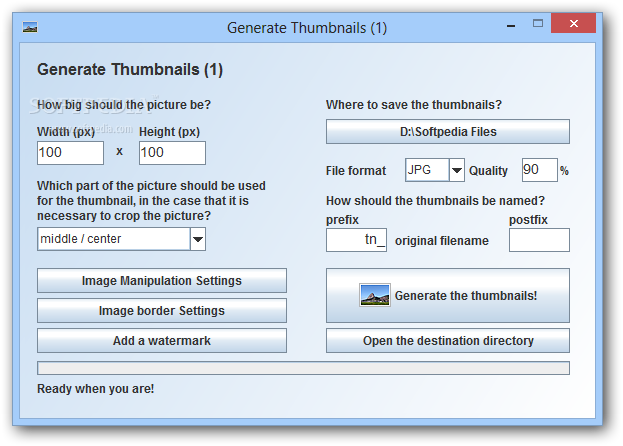Click the 'Quality' label
Viewport: 623px width, 446px height.
(x=488, y=171)
